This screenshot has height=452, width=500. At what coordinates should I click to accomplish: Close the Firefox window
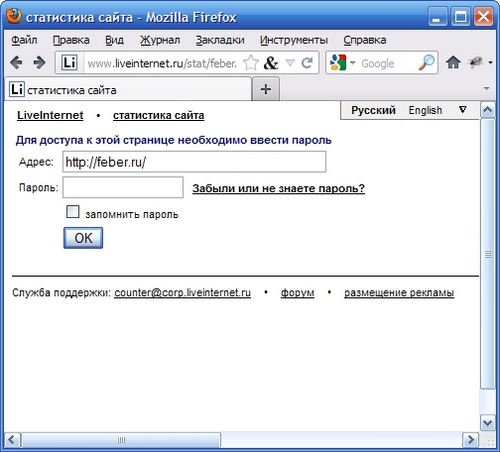(484, 16)
